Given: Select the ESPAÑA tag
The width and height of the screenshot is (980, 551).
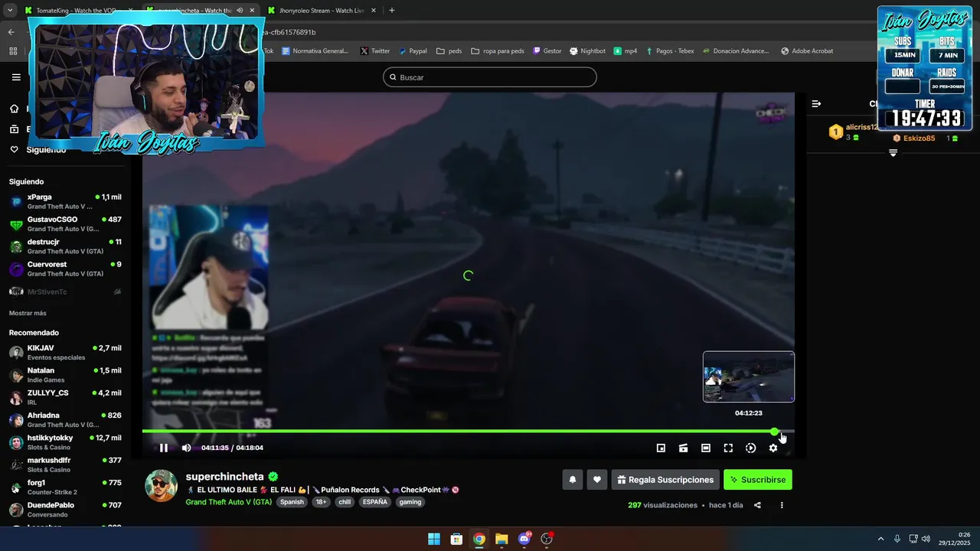Looking at the screenshot, I should [375, 502].
